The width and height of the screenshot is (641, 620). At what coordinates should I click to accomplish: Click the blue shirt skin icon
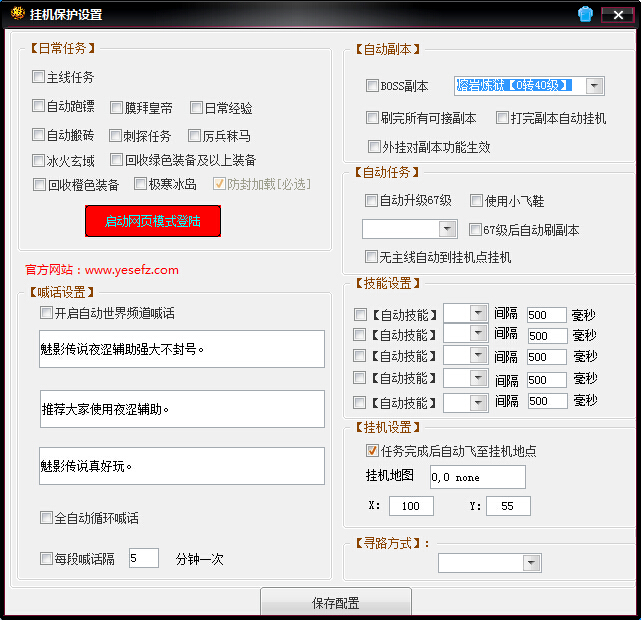tap(585, 15)
